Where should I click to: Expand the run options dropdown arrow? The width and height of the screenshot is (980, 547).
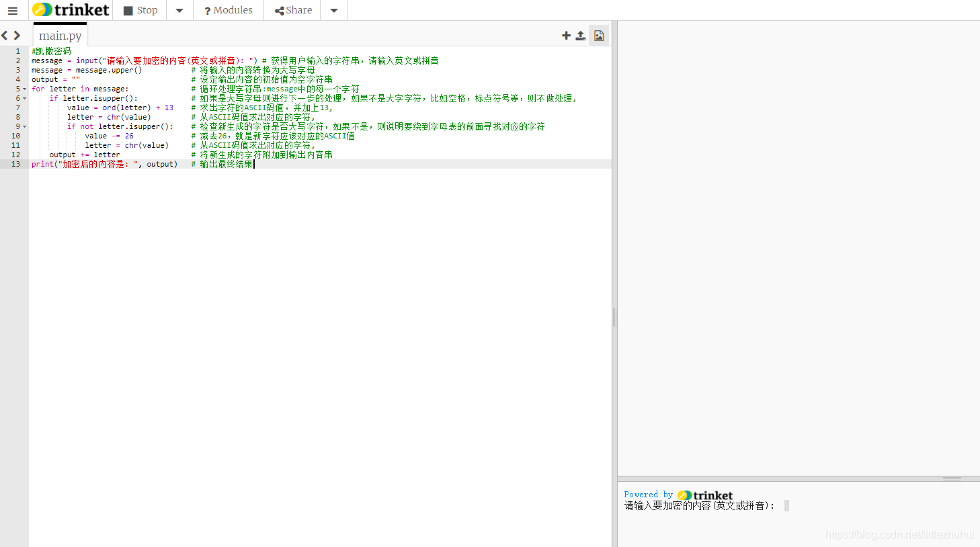(x=179, y=10)
